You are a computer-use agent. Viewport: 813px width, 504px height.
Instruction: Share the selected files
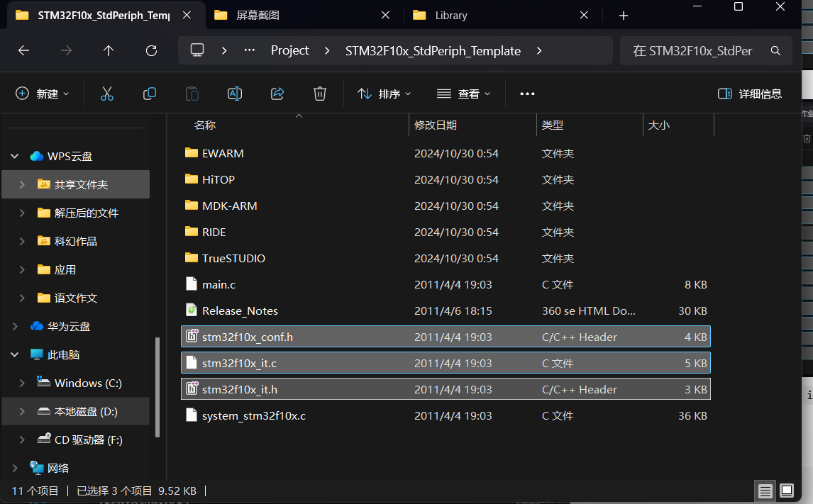pos(277,94)
